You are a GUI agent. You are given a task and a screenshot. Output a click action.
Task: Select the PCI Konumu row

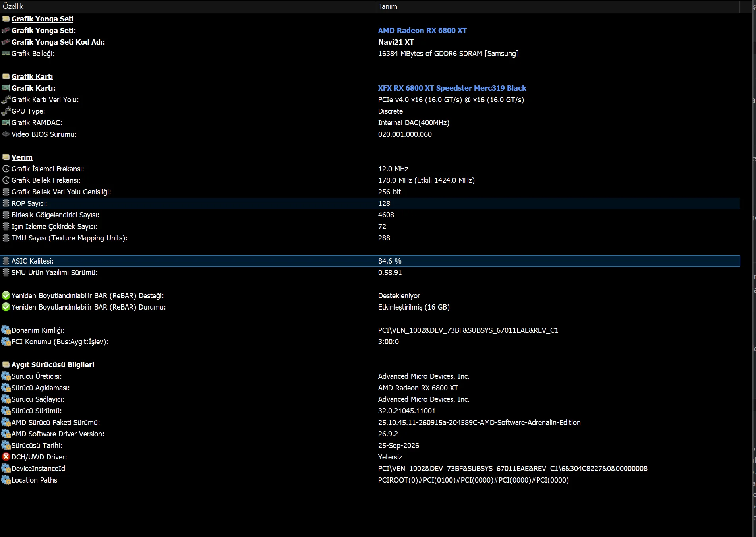point(370,341)
